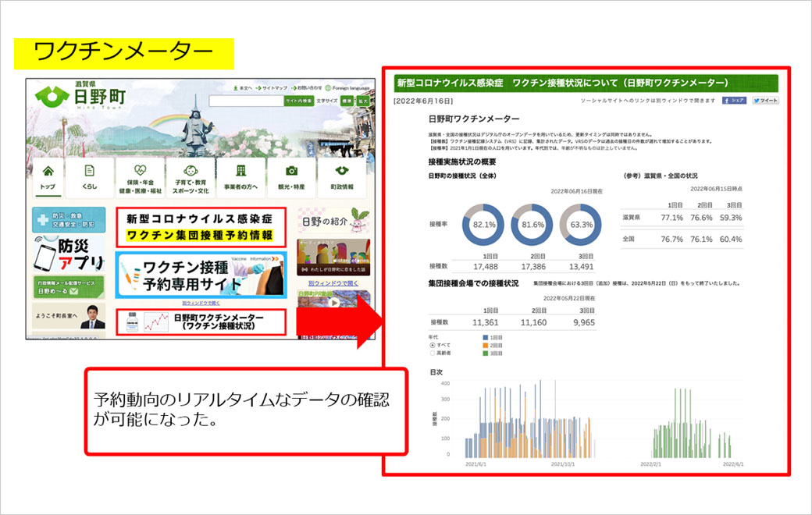
Task: Open the ようこそ町長室へ banner
Action: [x=69, y=316]
